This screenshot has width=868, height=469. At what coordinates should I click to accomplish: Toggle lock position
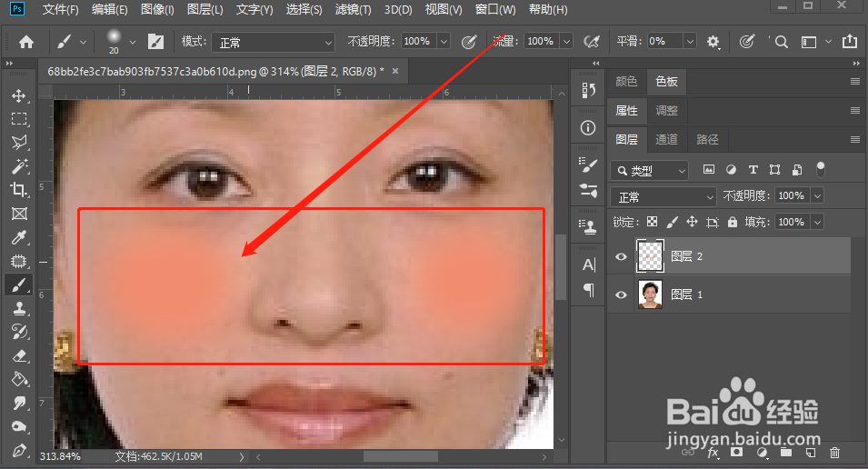click(x=692, y=222)
